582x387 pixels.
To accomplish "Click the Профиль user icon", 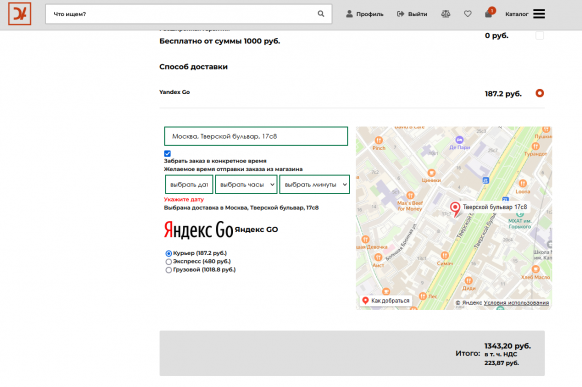I will (349, 14).
